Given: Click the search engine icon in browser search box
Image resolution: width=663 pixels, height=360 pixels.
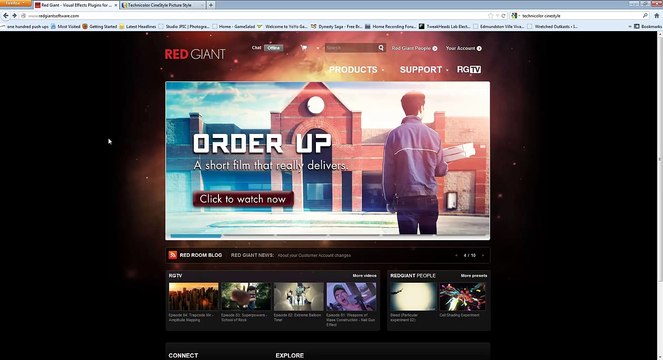Looking at the screenshot, I should [x=514, y=16].
